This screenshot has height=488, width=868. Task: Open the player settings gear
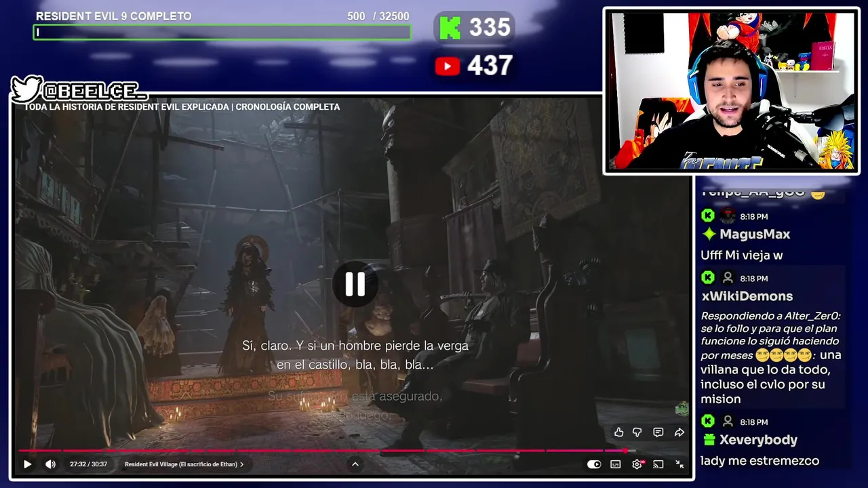click(x=637, y=464)
